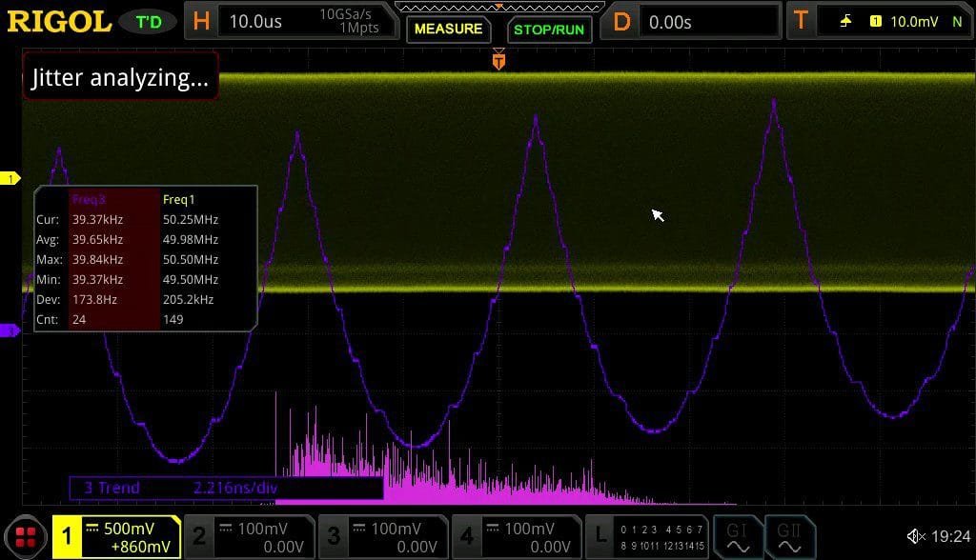The image size is (976, 560).
Task: Turn on channel 4 input
Action: tap(517, 536)
